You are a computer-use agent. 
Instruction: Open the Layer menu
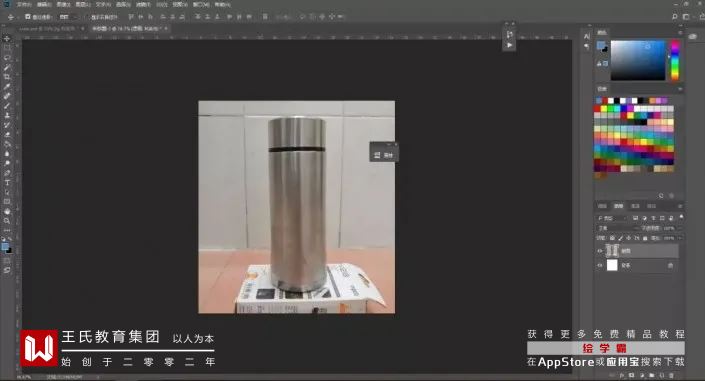click(83, 4)
